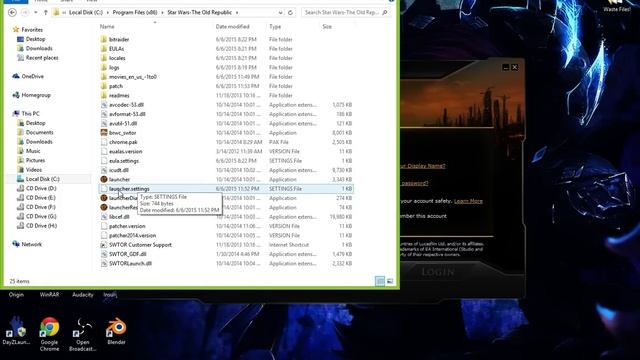Click Star Wars-The Old Republic breadcrumb
The height and width of the screenshot is (360, 640).
[x=200, y=13]
